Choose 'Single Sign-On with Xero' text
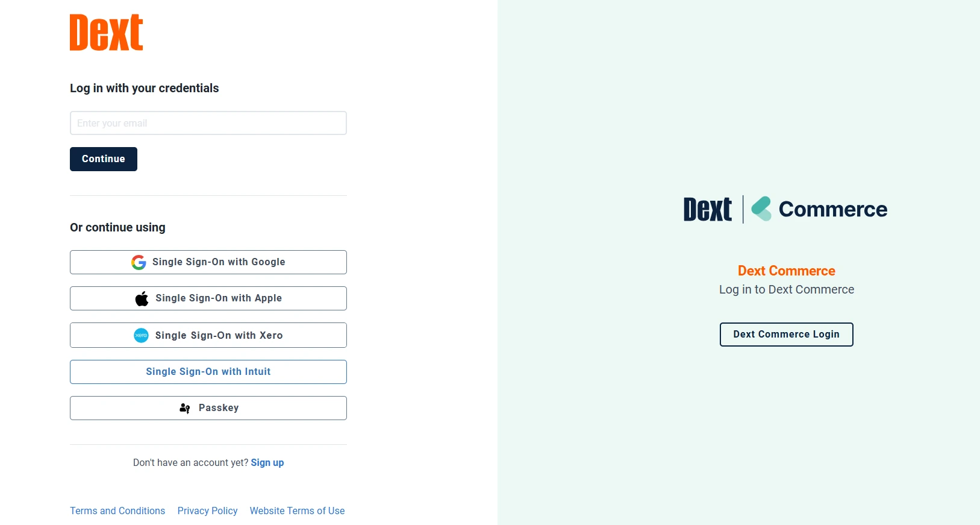980x525 pixels. 219,336
